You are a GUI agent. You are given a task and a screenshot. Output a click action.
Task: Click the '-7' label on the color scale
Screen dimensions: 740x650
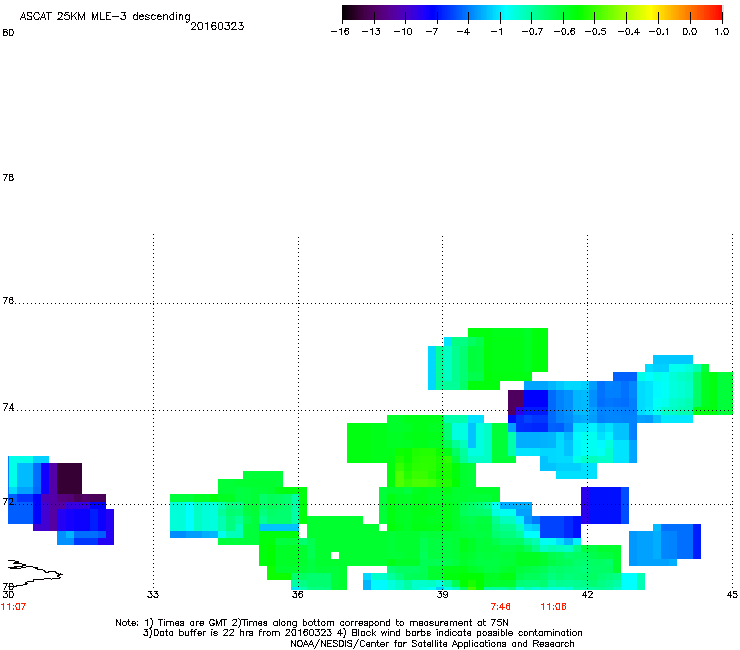(432, 32)
